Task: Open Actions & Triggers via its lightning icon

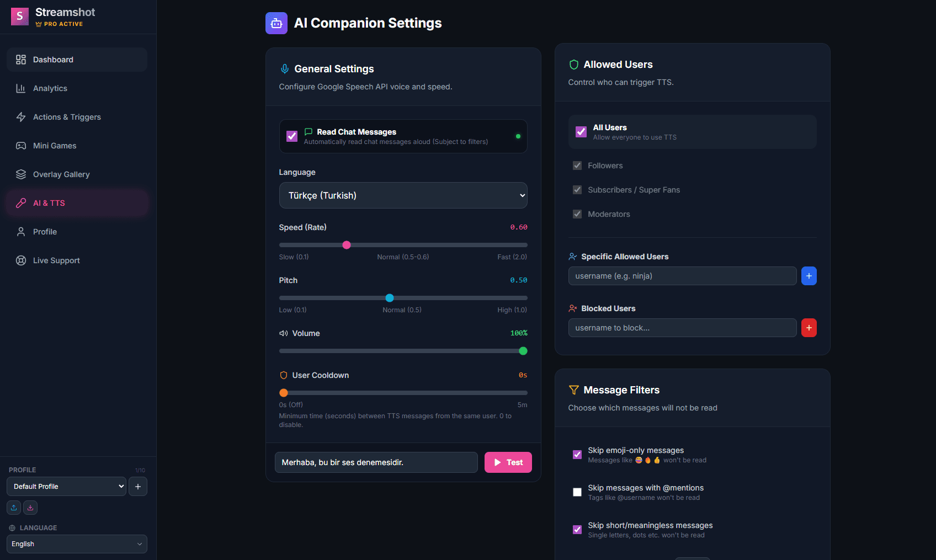Action: 20,116
